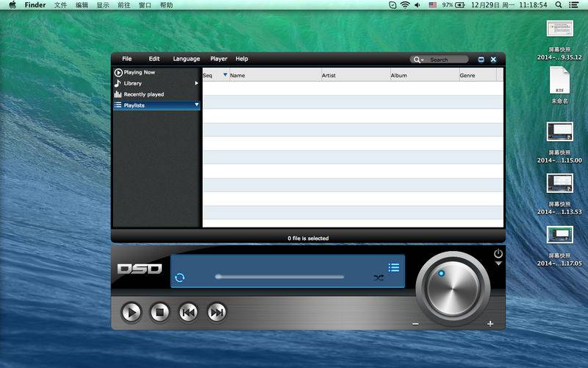Open the Finder menu in the menu bar
This screenshot has width=588, height=368.
(x=35, y=5)
